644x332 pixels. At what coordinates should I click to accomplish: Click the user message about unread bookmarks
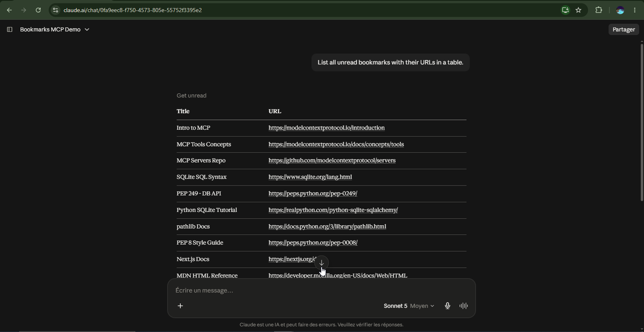[x=390, y=62]
